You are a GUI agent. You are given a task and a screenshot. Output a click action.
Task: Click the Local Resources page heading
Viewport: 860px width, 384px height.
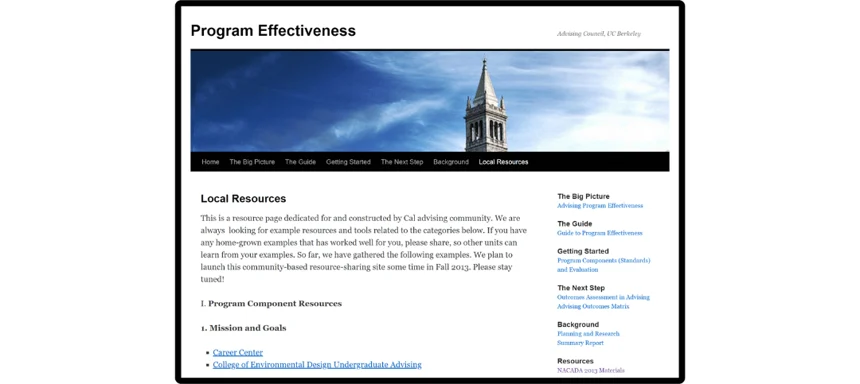[243, 199]
